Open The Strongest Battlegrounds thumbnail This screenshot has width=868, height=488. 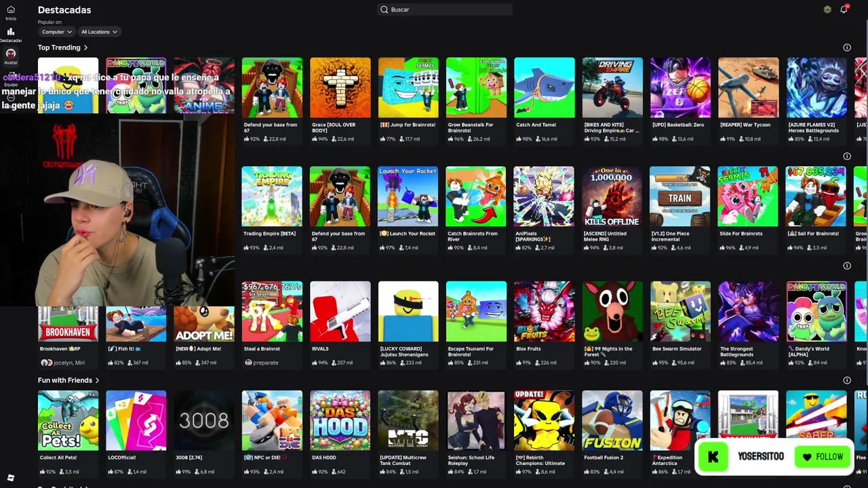(749, 312)
